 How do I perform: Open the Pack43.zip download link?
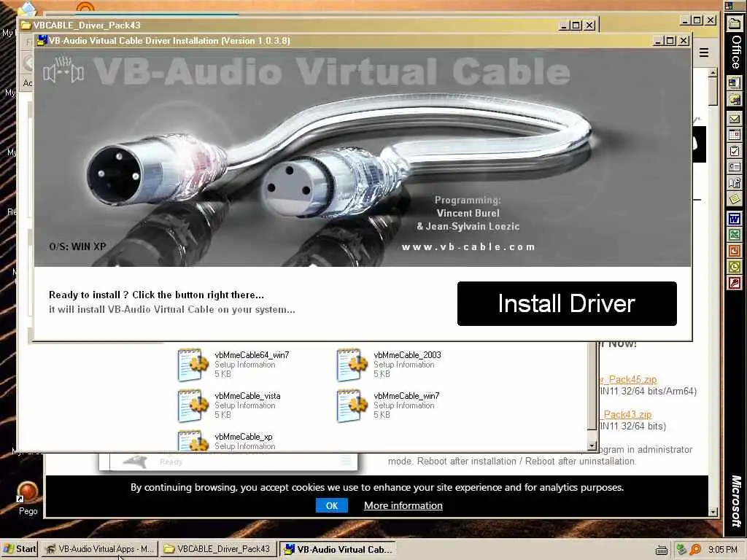click(x=628, y=414)
